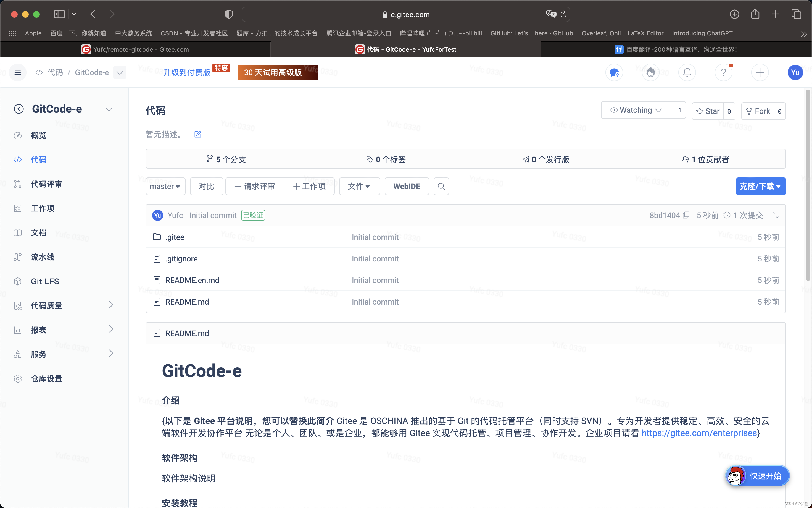Click the 流水线 pipeline sidebar icon
Viewport: 812px width, 508px height.
coord(17,257)
